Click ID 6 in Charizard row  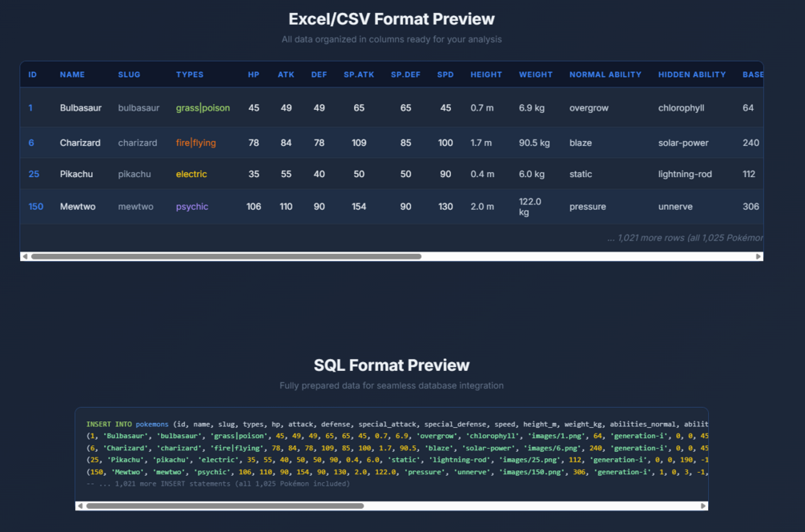click(x=31, y=143)
